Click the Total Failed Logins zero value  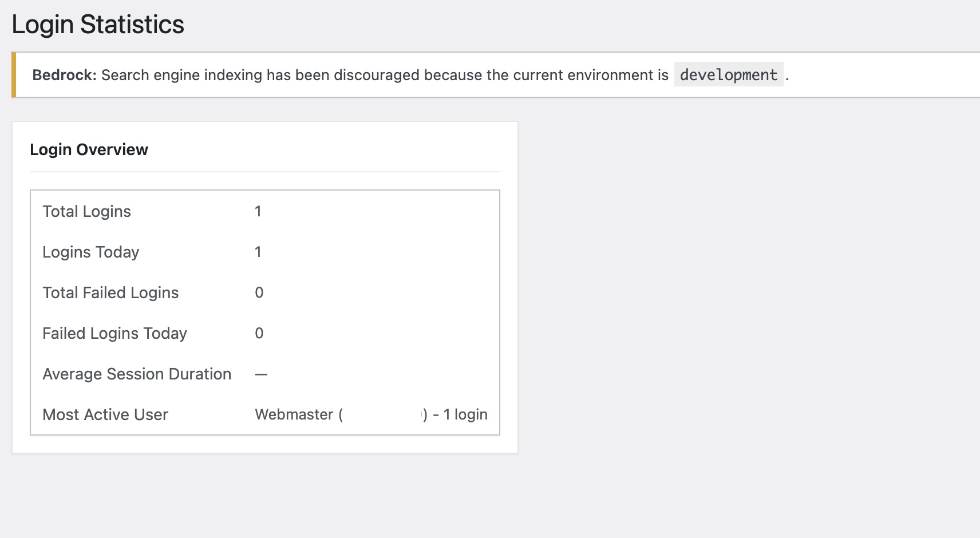click(x=259, y=292)
